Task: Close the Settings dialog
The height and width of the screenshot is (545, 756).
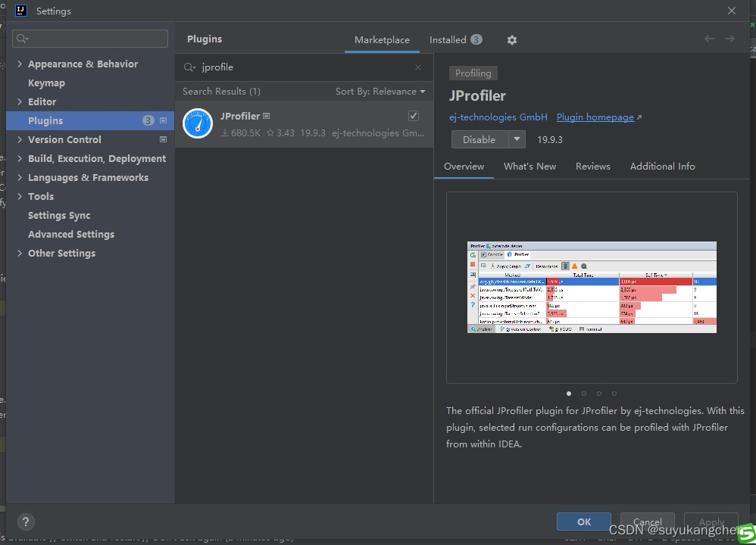Action: [x=732, y=11]
